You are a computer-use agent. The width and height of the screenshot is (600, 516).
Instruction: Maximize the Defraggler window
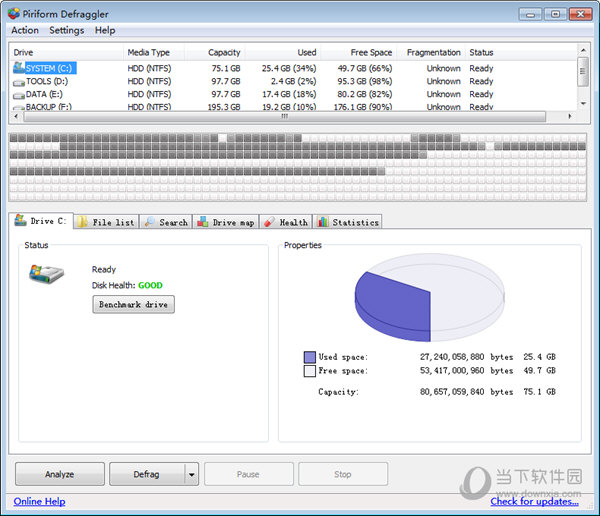coord(555,15)
